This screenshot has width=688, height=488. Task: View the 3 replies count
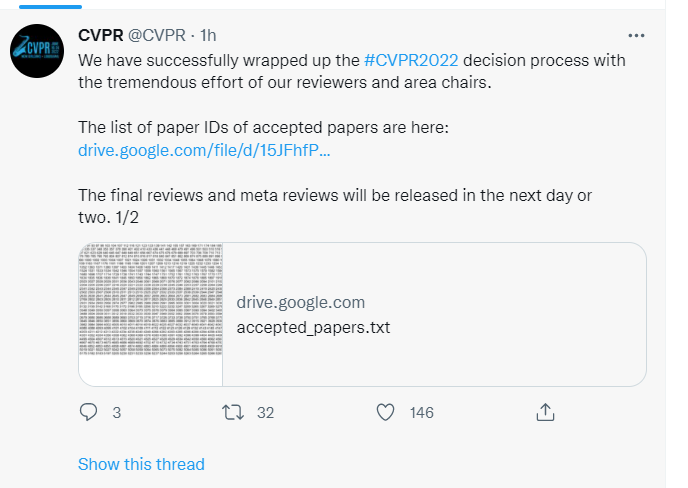click(x=116, y=413)
